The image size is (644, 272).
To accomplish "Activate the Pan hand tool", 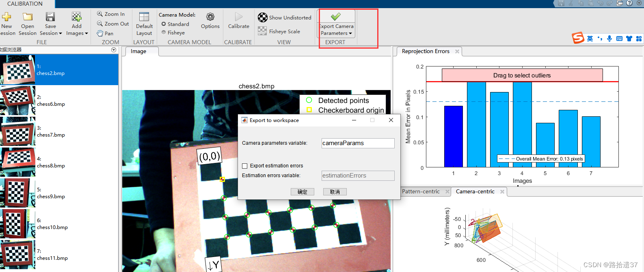I will click(105, 33).
